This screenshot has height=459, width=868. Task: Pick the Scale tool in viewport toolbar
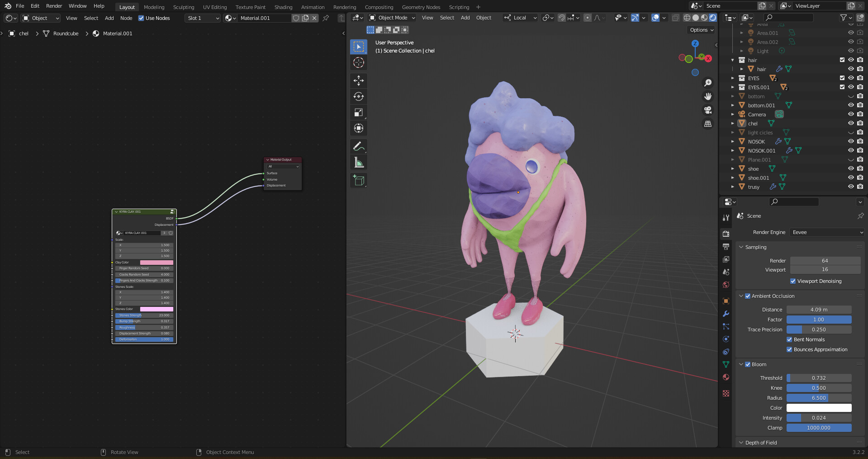point(359,112)
